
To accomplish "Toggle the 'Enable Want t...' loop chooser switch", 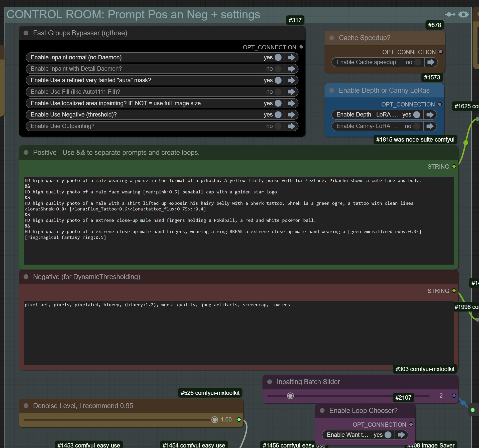I will (388, 435).
